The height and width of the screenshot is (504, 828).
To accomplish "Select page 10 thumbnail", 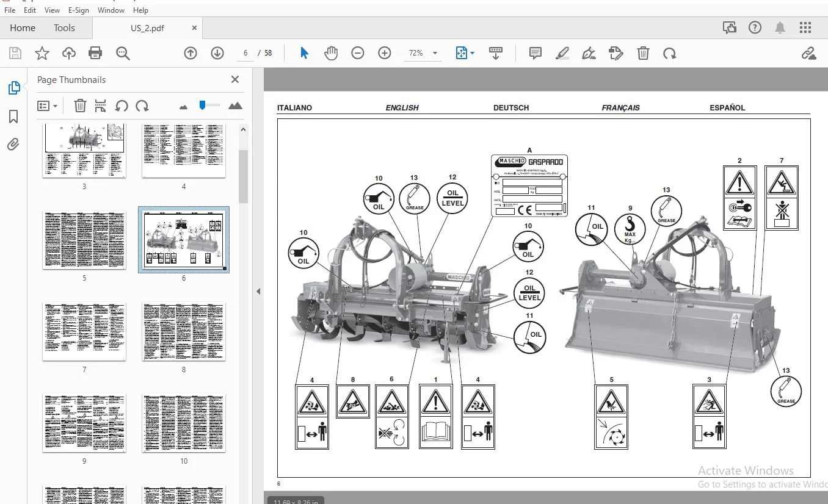I will [x=184, y=423].
